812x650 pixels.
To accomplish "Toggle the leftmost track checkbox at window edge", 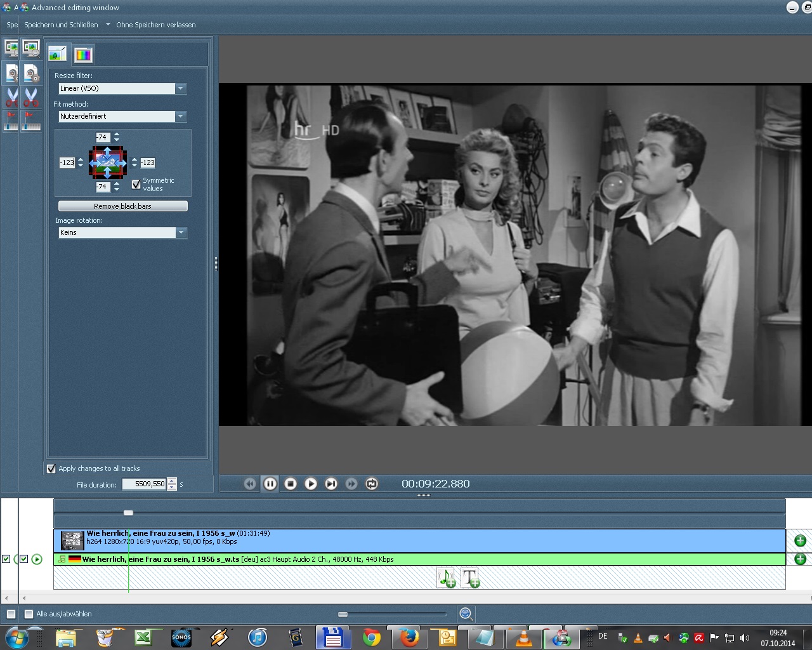I will point(6,559).
